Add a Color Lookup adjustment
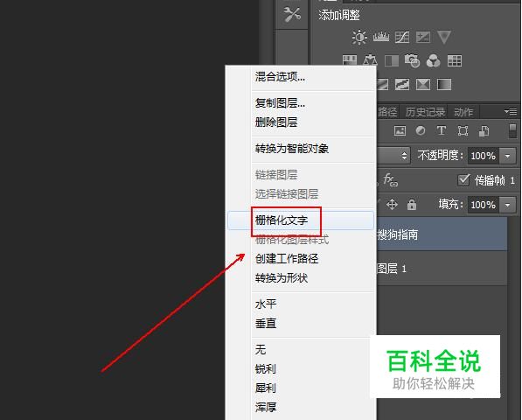 [455, 61]
